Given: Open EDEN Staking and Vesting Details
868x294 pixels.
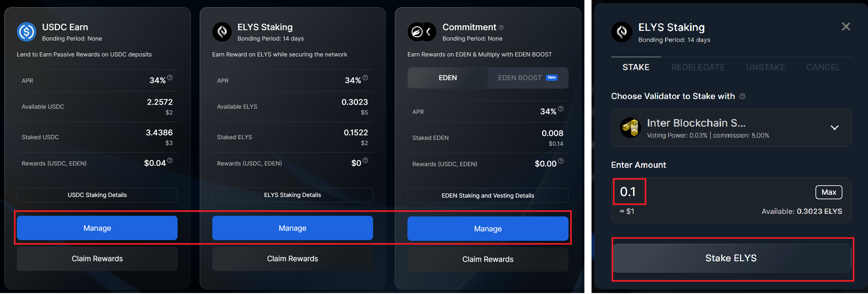Looking at the screenshot, I should pyautogui.click(x=488, y=196).
